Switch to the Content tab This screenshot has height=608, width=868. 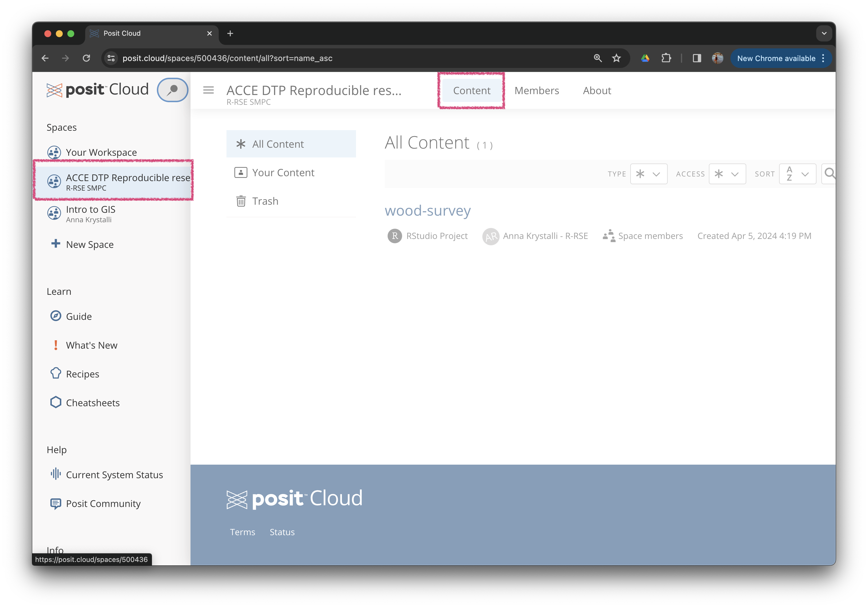click(471, 91)
